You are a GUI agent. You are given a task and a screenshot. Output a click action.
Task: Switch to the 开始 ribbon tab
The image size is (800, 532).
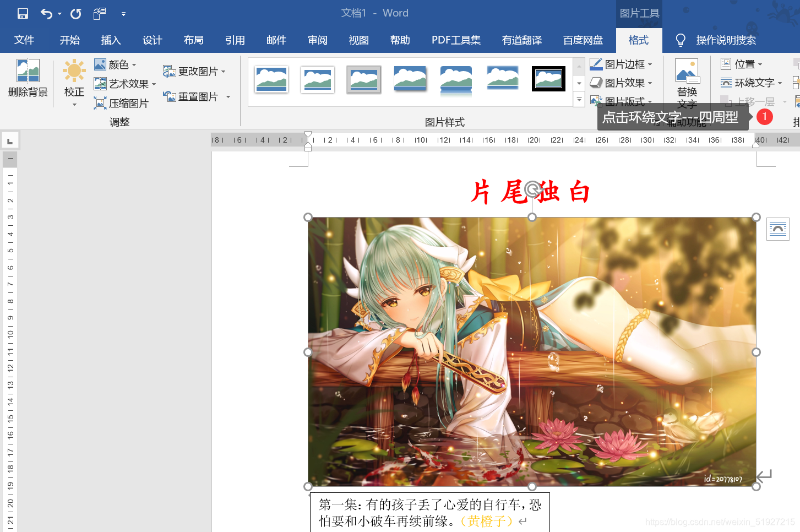(x=70, y=40)
